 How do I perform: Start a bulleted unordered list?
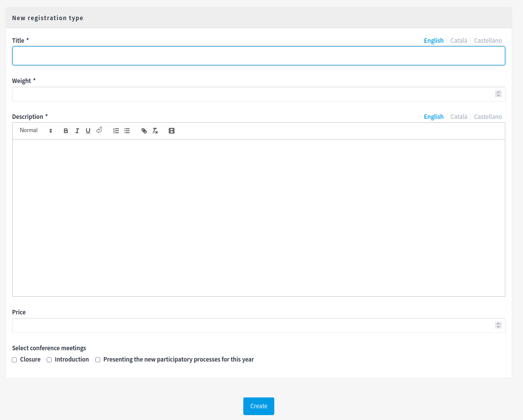[127, 131]
